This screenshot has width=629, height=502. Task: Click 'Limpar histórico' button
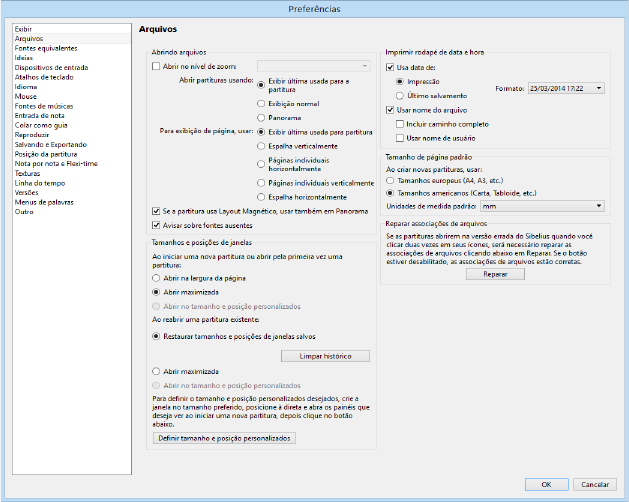[x=325, y=356]
